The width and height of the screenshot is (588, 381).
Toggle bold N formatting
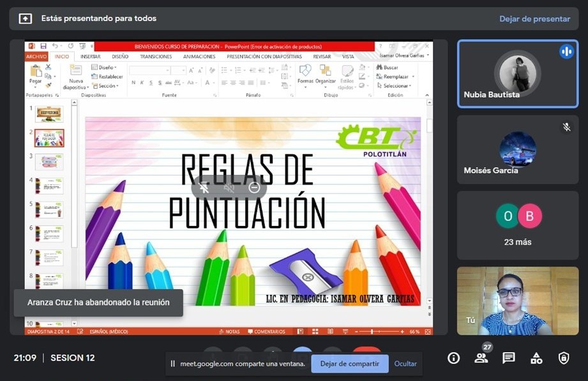(133, 82)
